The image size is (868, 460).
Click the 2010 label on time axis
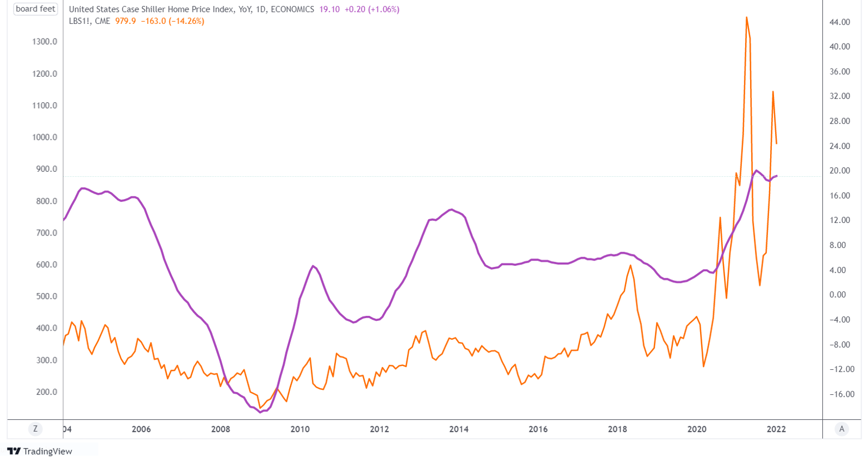[x=300, y=429]
